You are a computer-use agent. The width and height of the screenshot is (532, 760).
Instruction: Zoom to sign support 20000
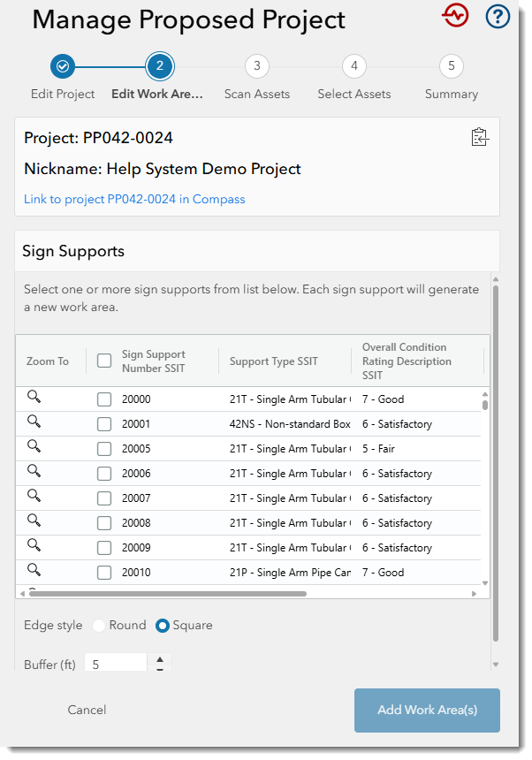click(34, 397)
